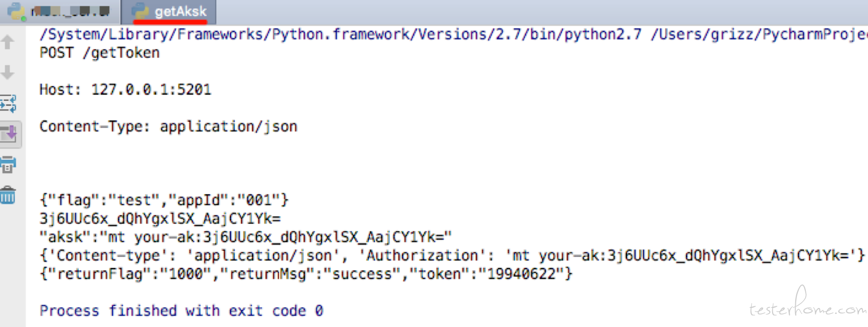Click the python2.7 interpreter path line
Viewport: 868px width, 327px height.
(453, 34)
